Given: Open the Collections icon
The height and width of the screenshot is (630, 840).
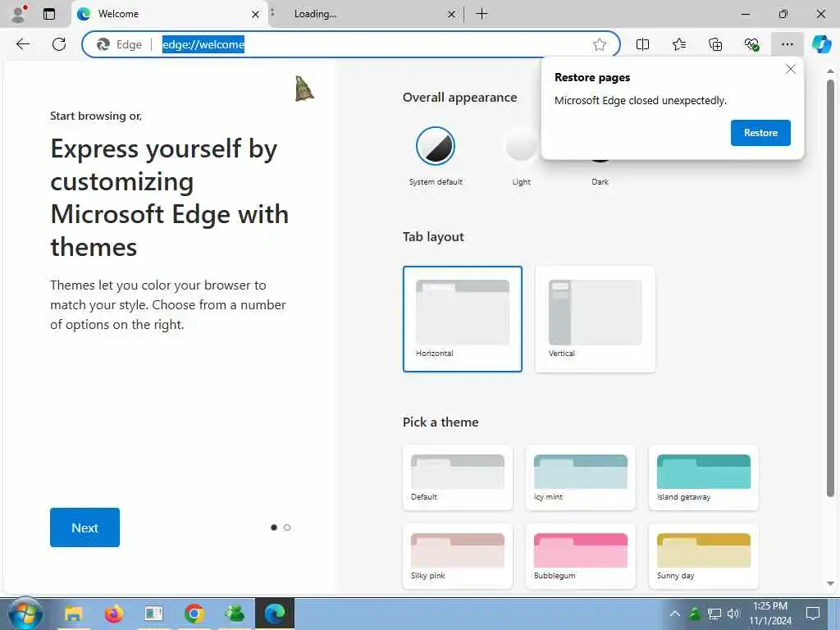Looking at the screenshot, I should [x=715, y=44].
